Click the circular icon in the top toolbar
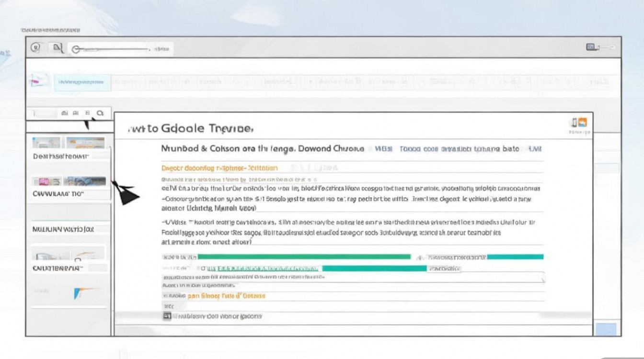This screenshot has height=359, width=644. tap(35, 47)
